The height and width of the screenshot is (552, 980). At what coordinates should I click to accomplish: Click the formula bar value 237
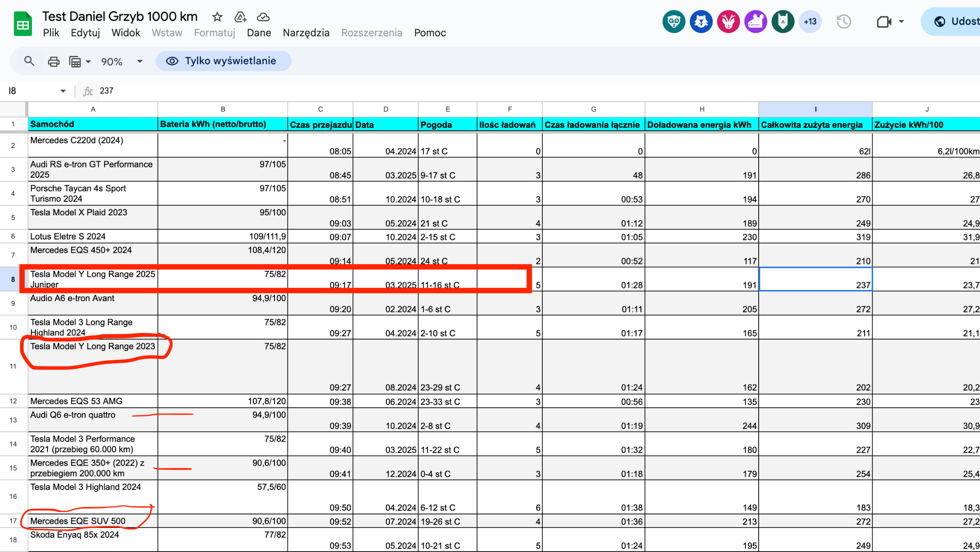107,91
